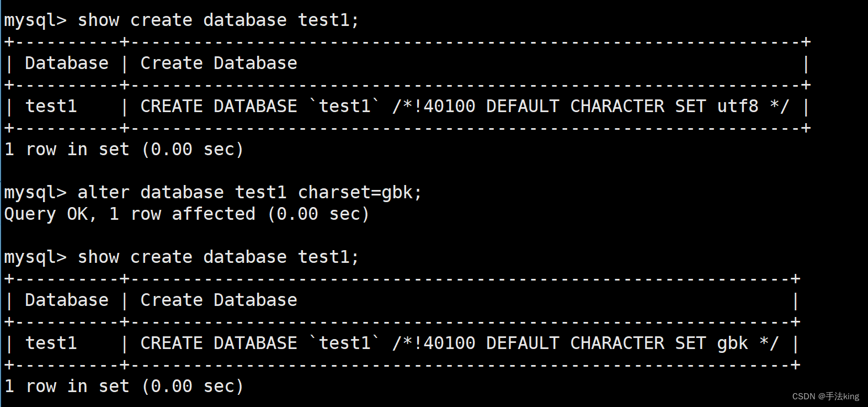Screen dimensions: 868x407
Task: Click the 'CSDN @手法king' watermark text
Action: (826, 397)
